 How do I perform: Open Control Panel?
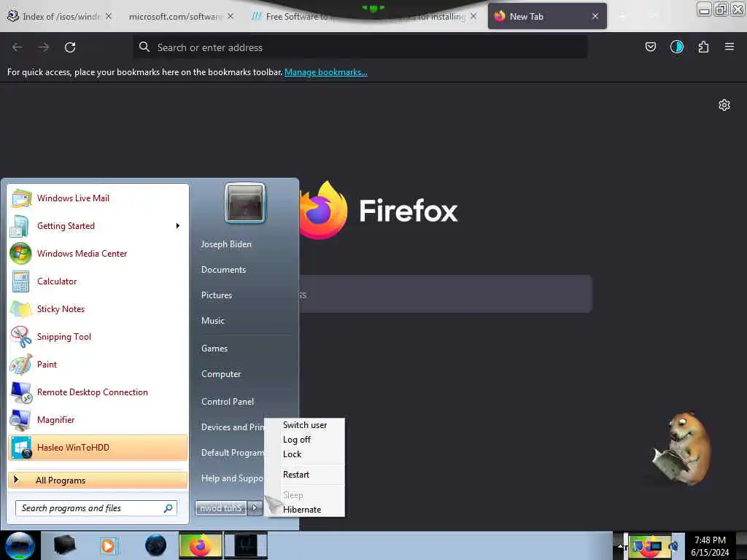coord(228,402)
